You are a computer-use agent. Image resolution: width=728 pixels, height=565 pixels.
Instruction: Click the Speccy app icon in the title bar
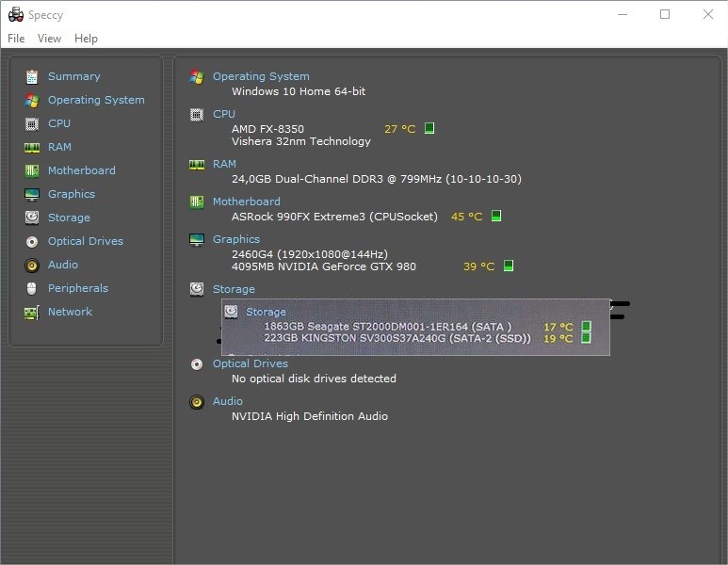16,14
